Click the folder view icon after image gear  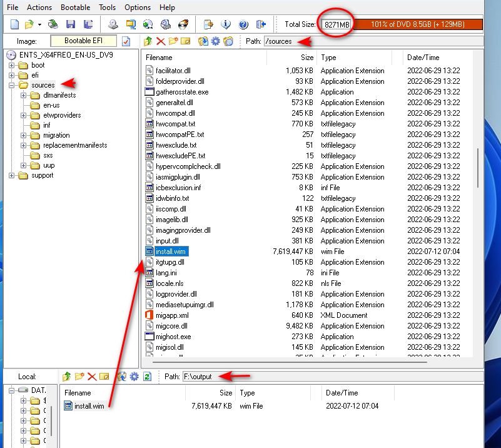(x=228, y=41)
